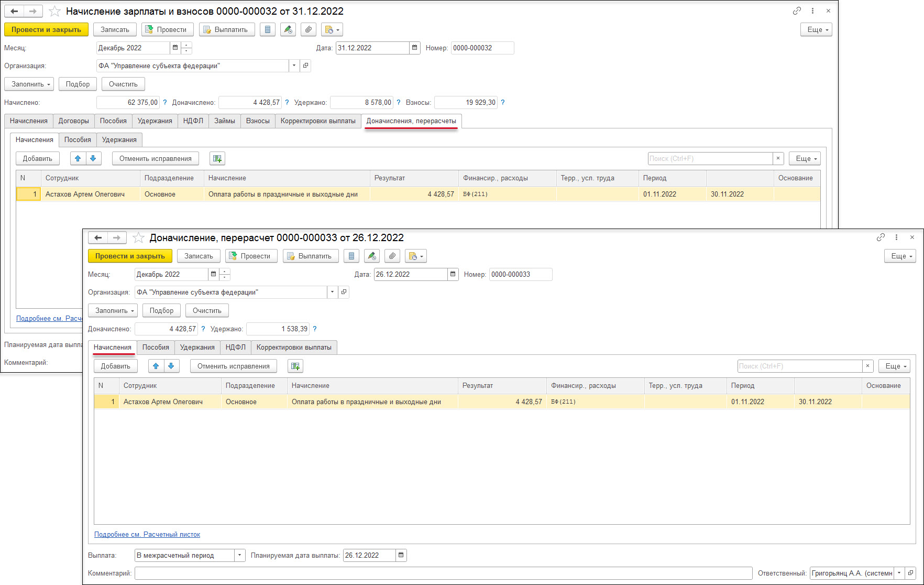The image size is (924, 585).
Task: Open Взносы tab
Action: [258, 121]
